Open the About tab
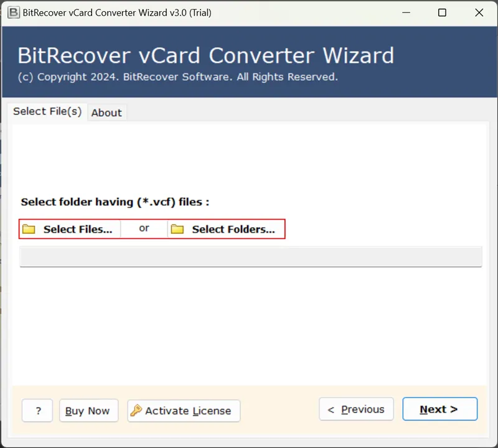 tap(106, 113)
